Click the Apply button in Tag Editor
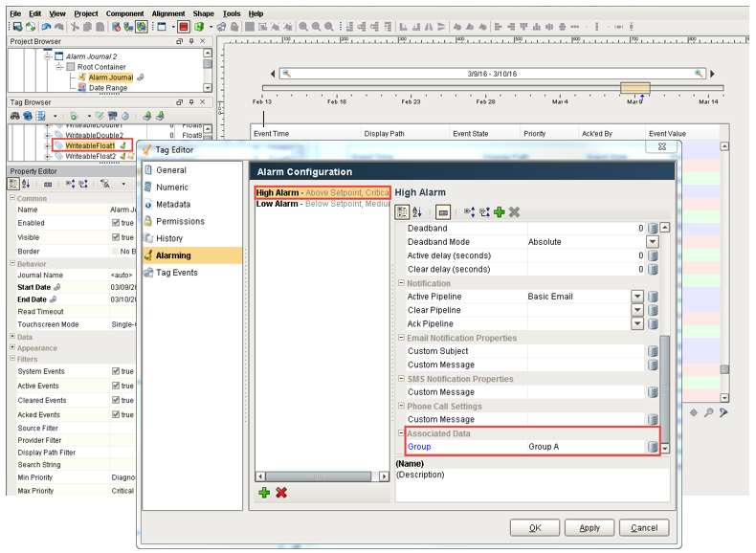The image size is (756, 553). [x=589, y=528]
